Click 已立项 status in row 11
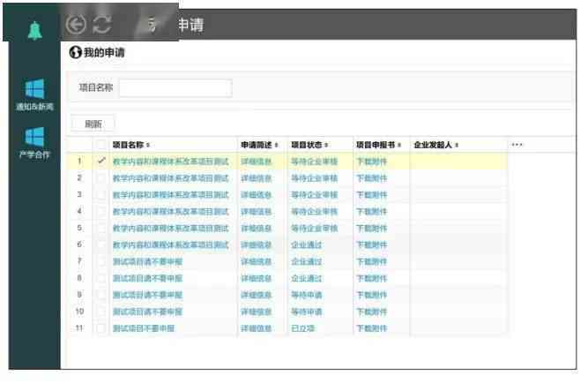This screenshot has height=391, width=588. point(302,328)
